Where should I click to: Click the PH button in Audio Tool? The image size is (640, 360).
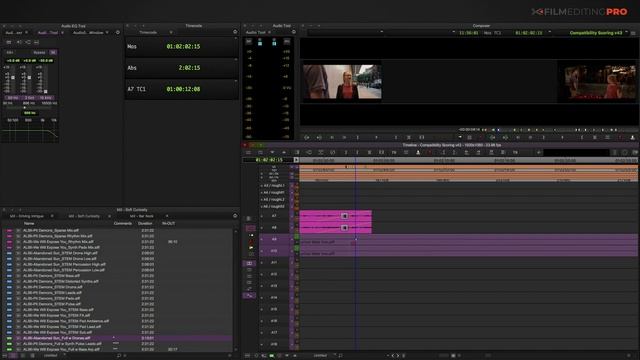(x=287, y=42)
